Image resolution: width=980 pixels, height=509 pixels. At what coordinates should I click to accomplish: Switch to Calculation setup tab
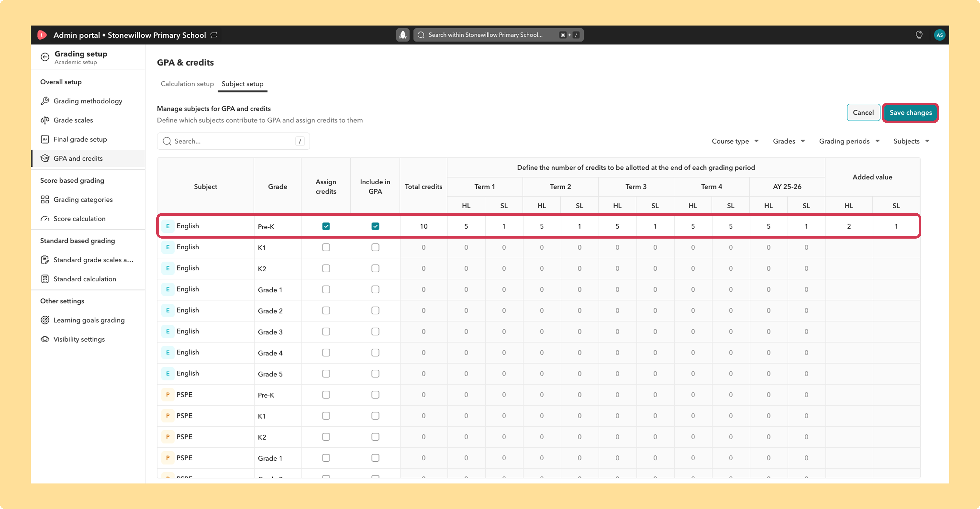[187, 84]
